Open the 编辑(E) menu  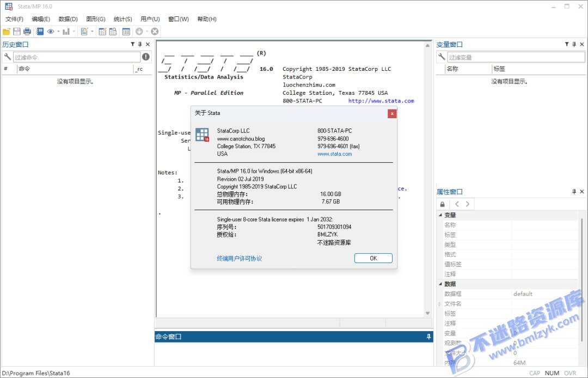tap(41, 19)
